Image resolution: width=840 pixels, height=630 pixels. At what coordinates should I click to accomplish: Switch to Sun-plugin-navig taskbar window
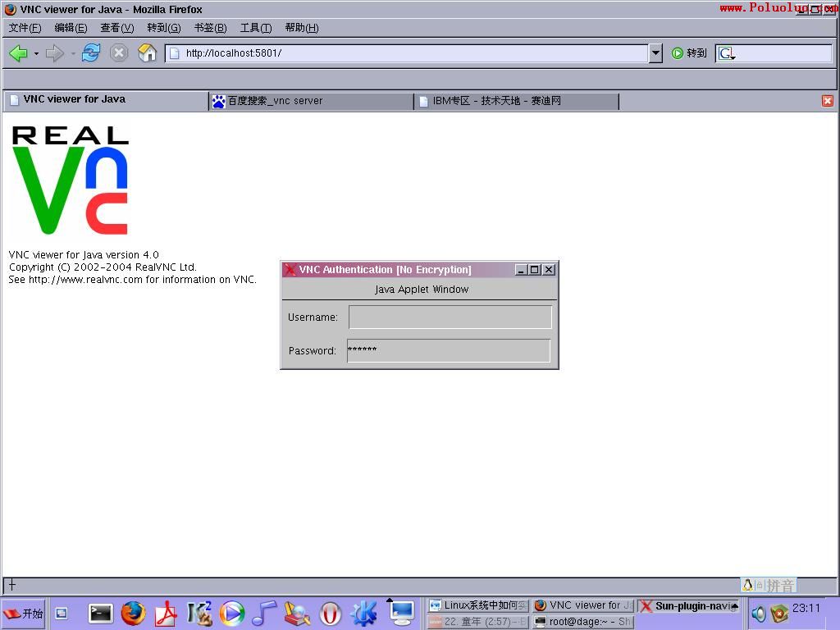coord(688,606)
